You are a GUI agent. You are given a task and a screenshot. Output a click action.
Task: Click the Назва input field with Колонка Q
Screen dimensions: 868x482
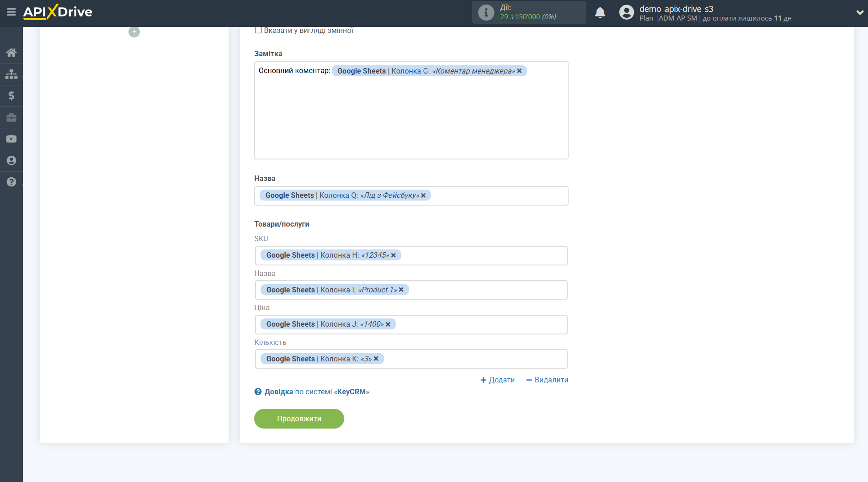[411, 196]
